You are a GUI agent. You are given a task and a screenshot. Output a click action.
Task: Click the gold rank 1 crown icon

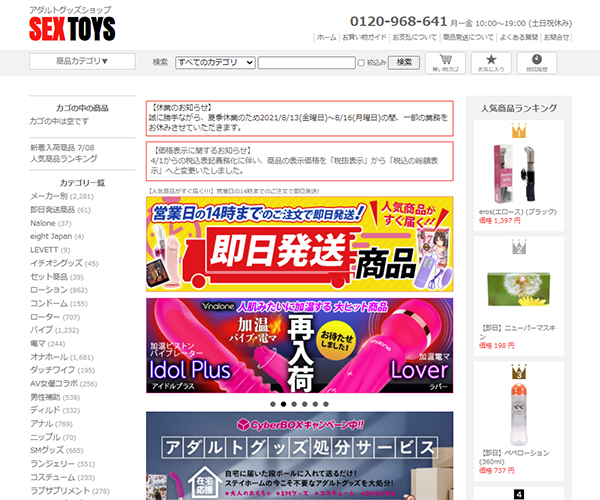pyautogui.click(x=519, y=131)
